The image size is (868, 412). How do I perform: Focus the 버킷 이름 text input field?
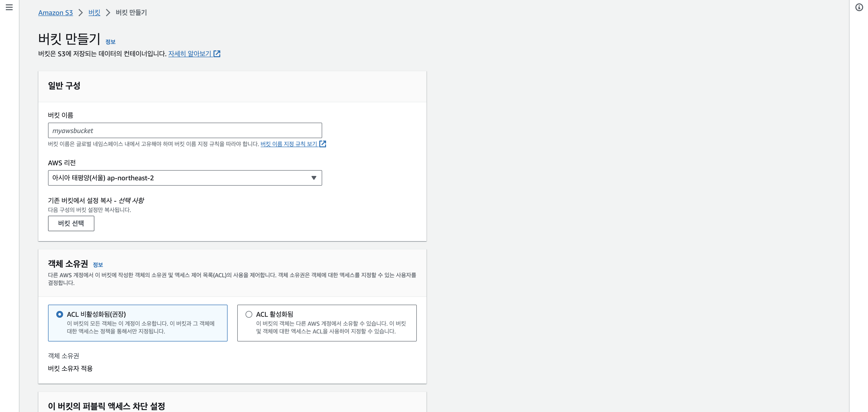[x=185, y=131]
